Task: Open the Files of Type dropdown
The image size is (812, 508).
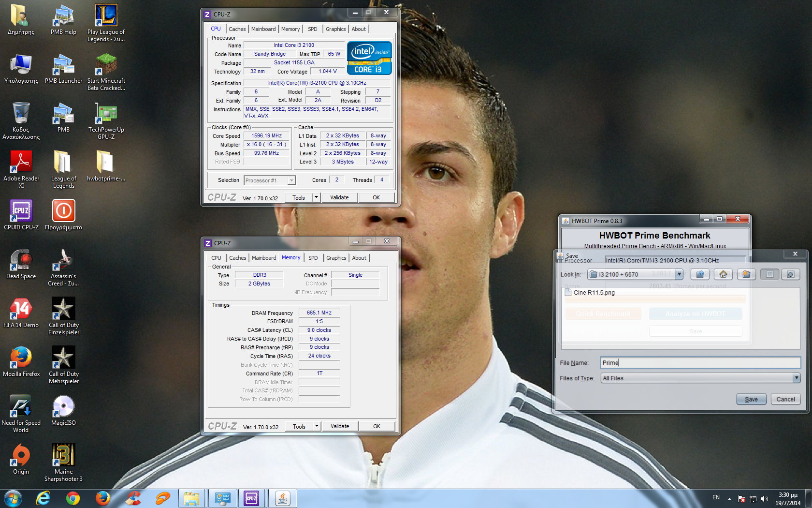Action: pyautogui.click(x=796, y=378)
